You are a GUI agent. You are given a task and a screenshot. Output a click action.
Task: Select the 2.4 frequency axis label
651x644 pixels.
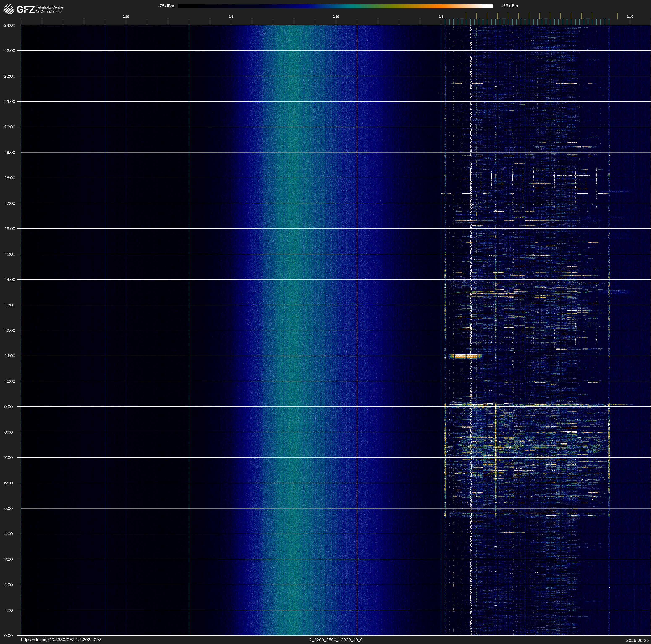tap(441, 17)
